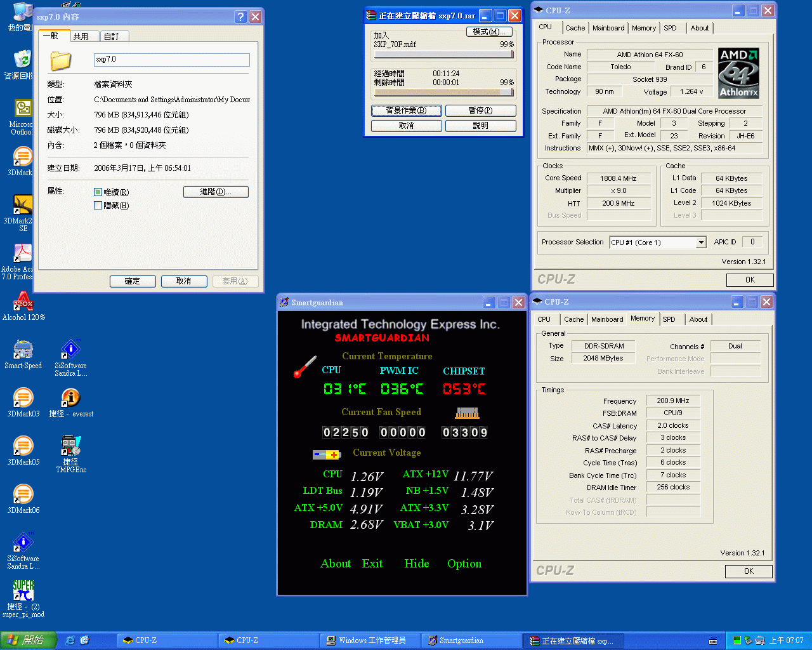812x650 pixels.
Task: Open SPD tab in upper CPU-Z window
Action: coord(670,28)
